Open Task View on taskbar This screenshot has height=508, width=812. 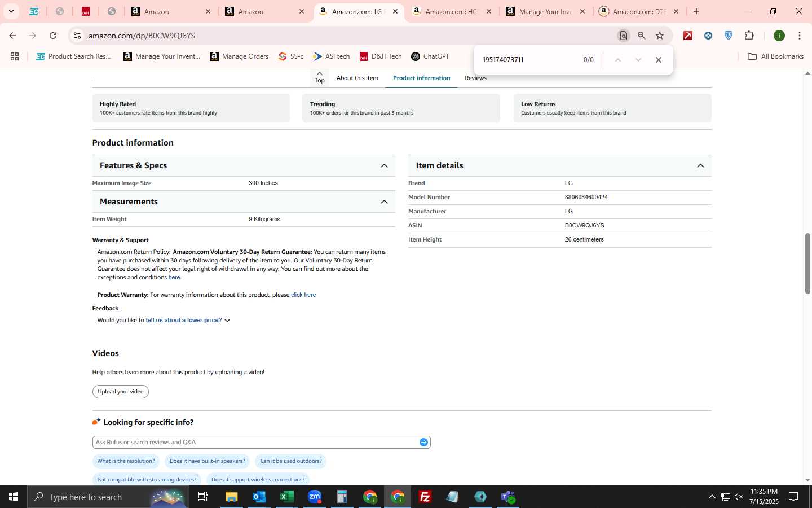203,497
